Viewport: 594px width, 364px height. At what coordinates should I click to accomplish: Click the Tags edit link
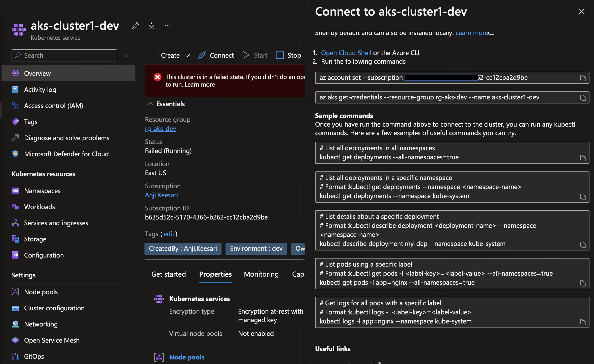click(x=169, y=234)
